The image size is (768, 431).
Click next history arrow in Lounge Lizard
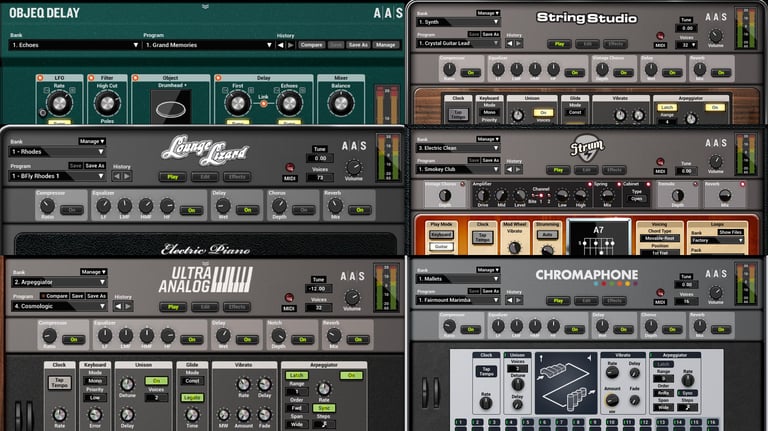coord(127,176)
